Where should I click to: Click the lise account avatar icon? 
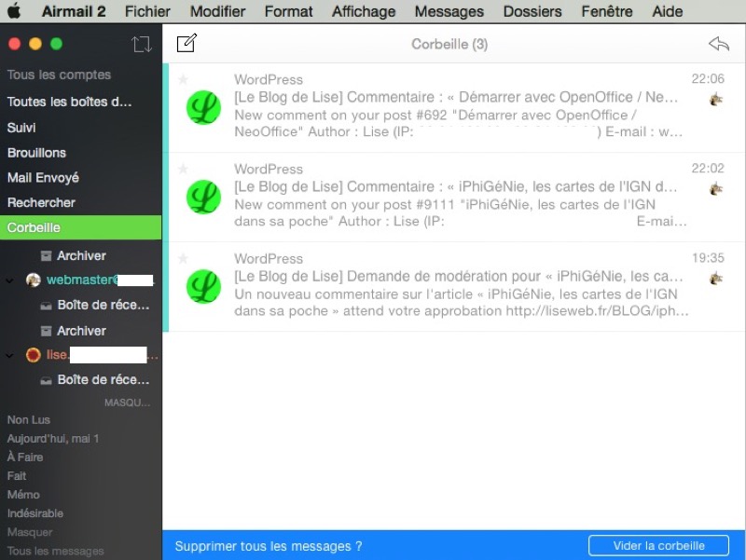pyautogui.click(x=34, y=355)
